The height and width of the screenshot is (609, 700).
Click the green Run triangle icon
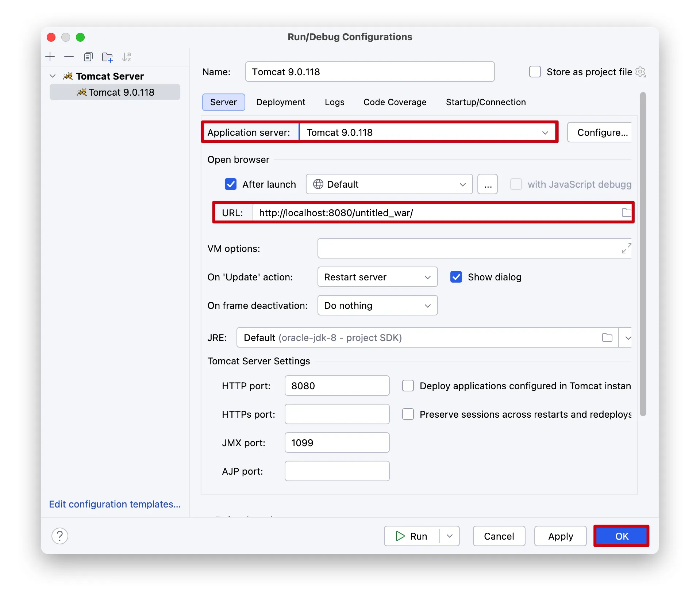pos(400,536)
